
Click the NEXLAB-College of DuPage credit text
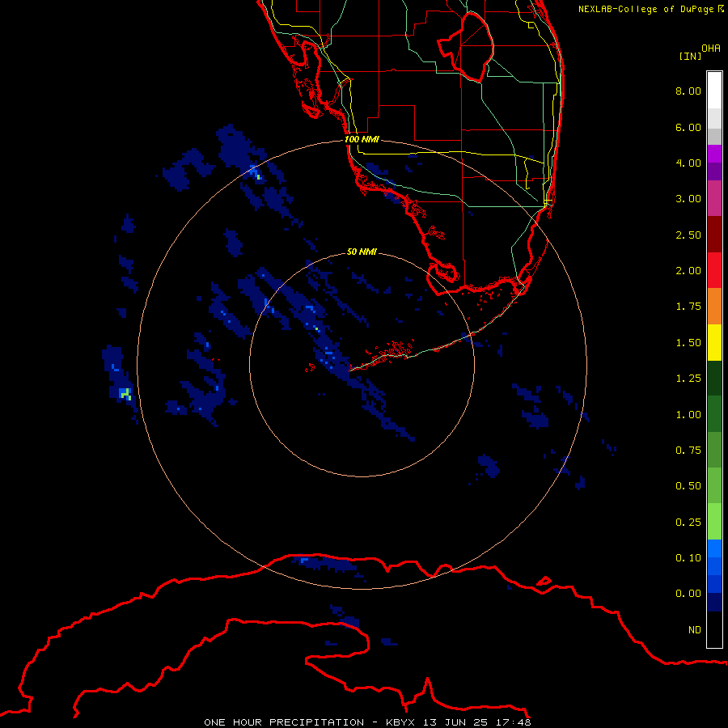pos(650,9)
